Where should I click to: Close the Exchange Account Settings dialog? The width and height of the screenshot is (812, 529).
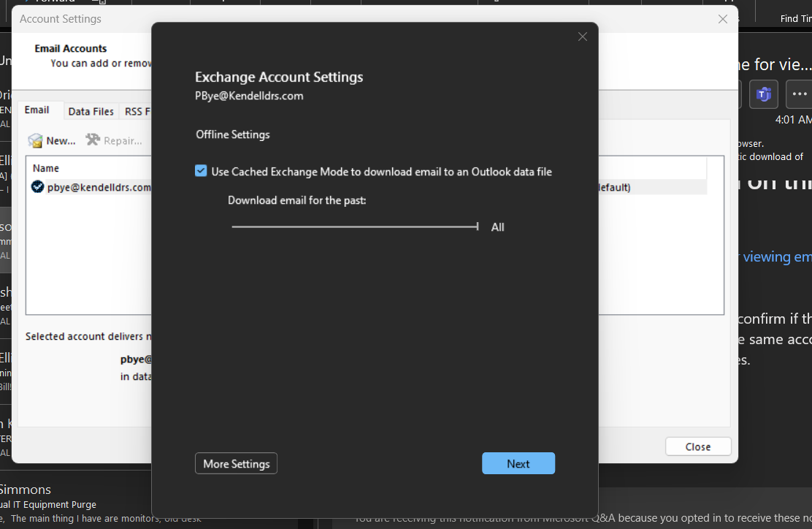(x=583, y=37)
